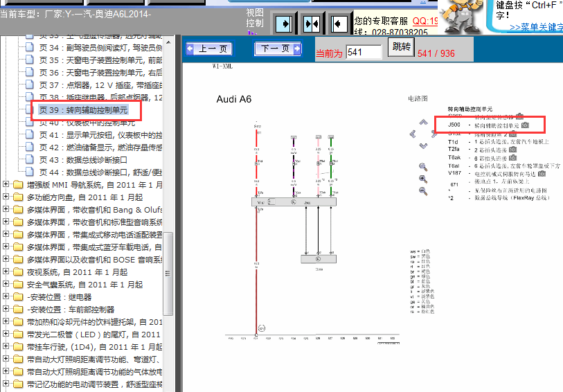Screen dimensions: 563x392
Task: Expand the -安装位置:继电器 folder
Action: tap(6, 296)
